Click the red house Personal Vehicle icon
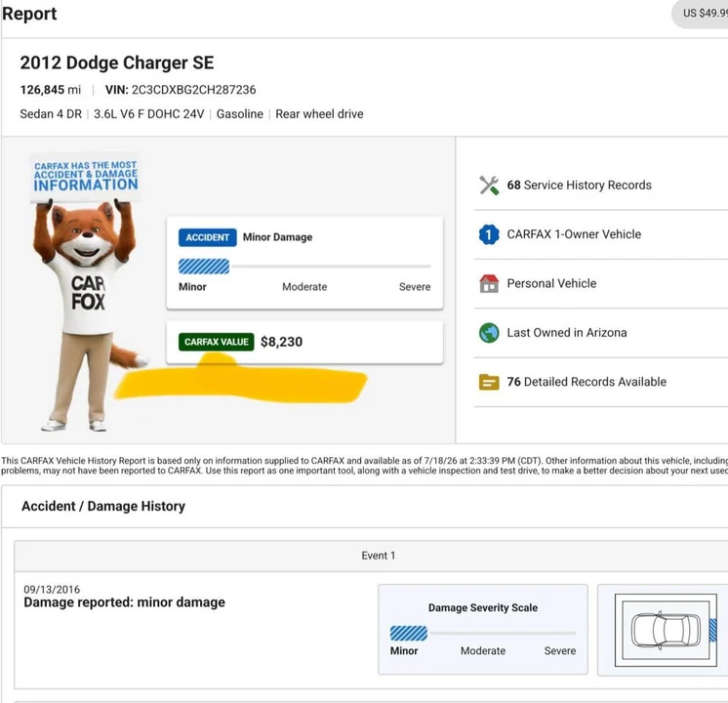 tap(489, 283)
